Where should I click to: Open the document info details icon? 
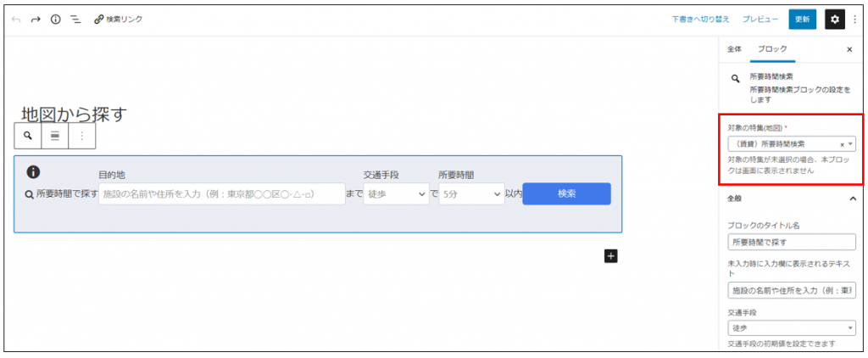coord(56,19)
